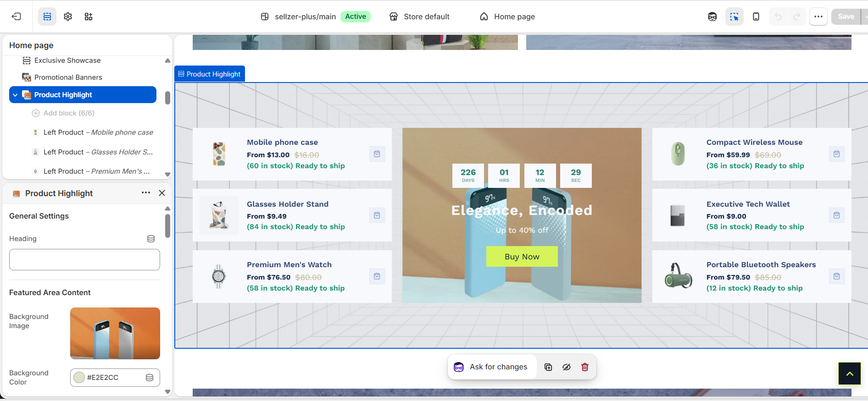Screen dimensions: 868x401
Task: Open the Portable Bluetooth Speakers product link
Action: click(x=761, y=265)
